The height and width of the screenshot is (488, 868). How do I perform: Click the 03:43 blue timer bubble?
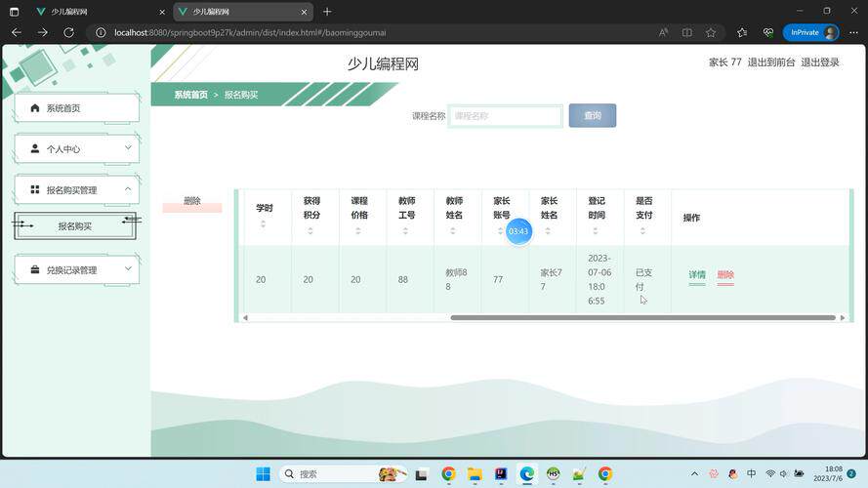pos(518,231)
